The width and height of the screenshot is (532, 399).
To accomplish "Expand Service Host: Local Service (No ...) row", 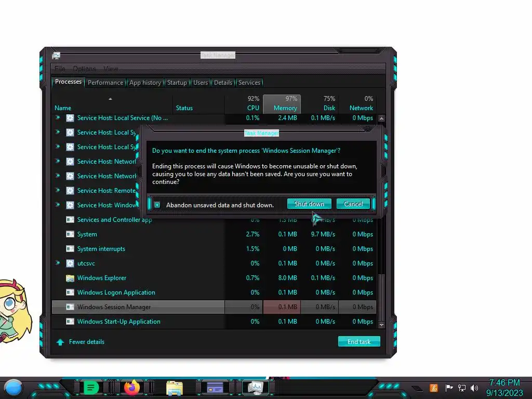I will pos(57,117).
